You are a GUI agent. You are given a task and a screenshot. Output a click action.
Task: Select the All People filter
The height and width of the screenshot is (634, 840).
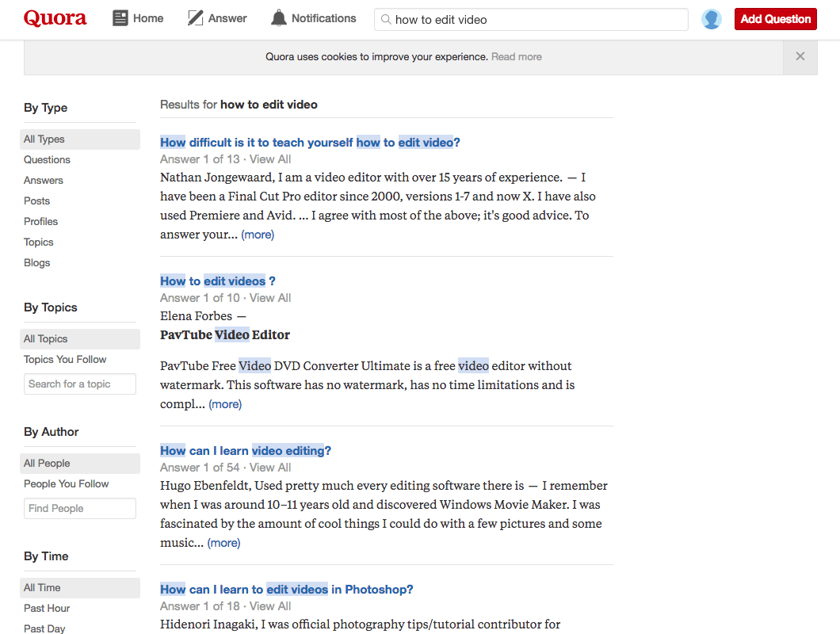pos(80,463)
